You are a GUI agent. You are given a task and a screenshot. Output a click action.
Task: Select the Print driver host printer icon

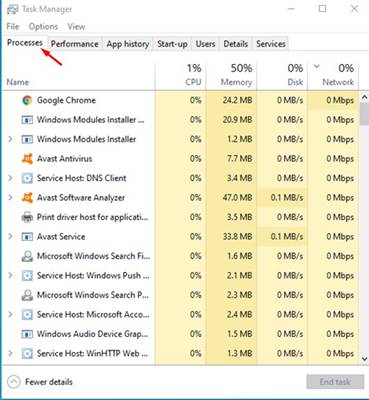coord(27,217)
